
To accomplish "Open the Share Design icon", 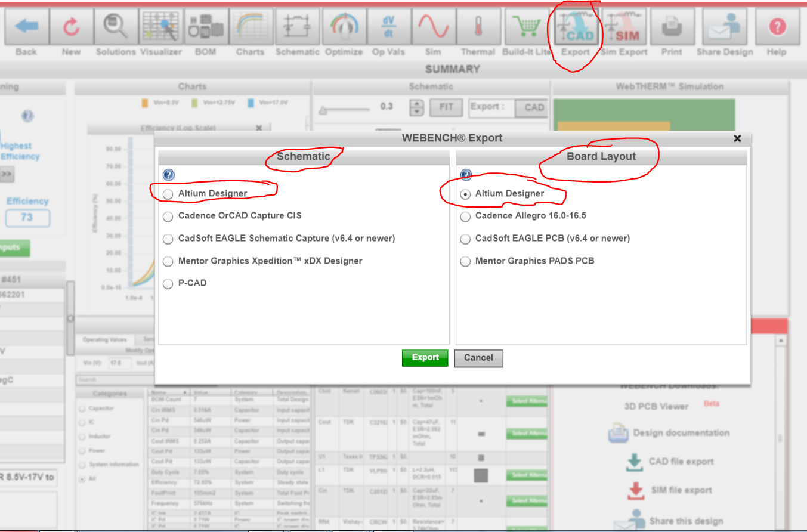I will 725,26.
